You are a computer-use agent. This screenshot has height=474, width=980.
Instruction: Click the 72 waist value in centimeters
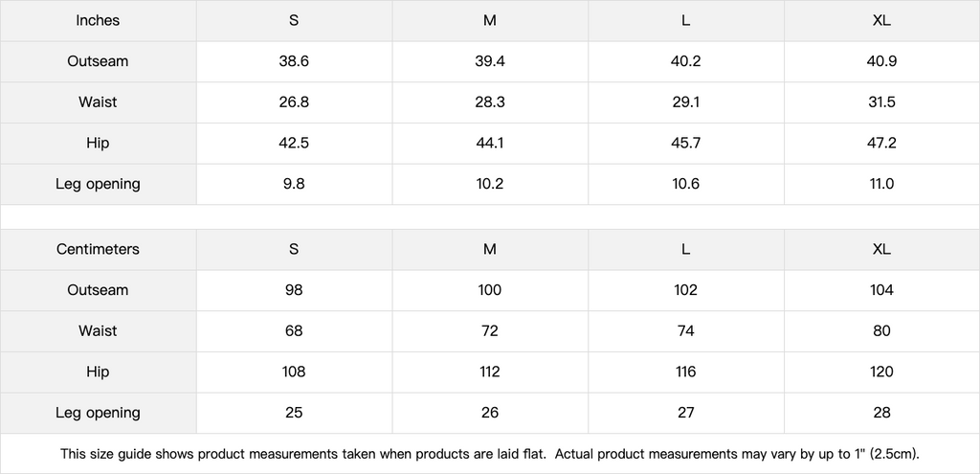point(490,330)
